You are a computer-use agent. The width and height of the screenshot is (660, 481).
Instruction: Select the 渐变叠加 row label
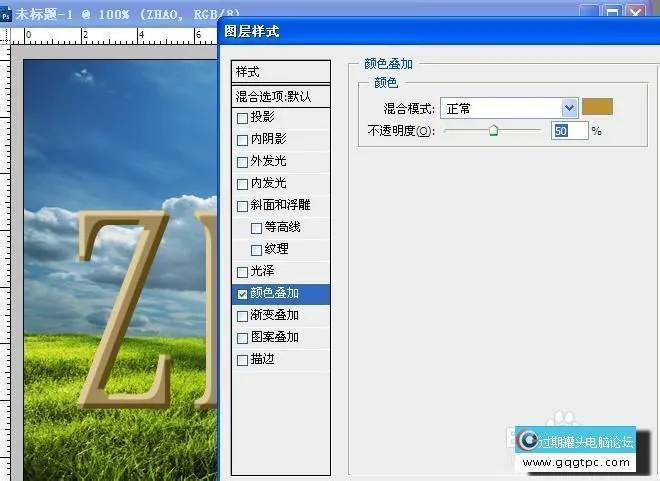click(x=274, y=315)
